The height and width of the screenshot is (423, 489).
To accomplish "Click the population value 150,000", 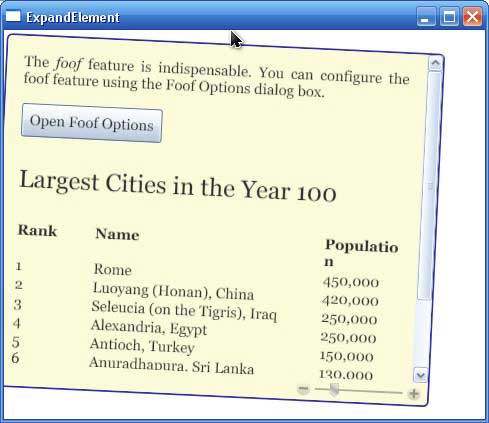I will (347, 356).
